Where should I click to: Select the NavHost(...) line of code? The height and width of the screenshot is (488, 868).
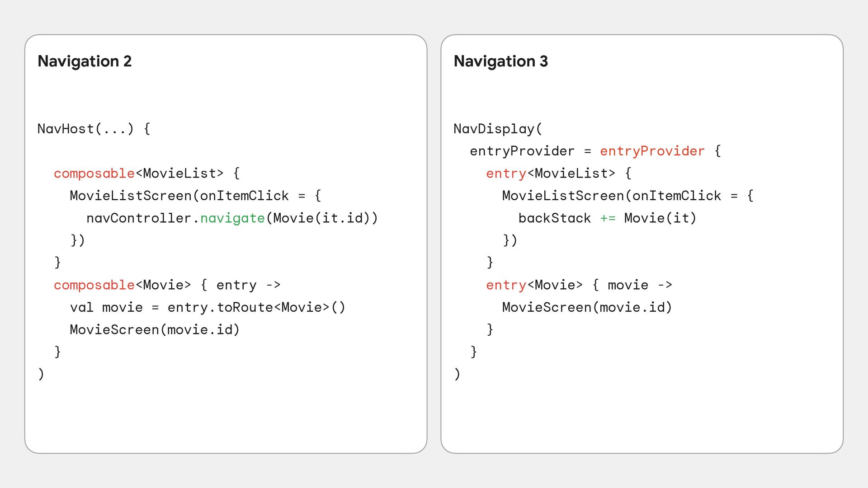[94, 129]
